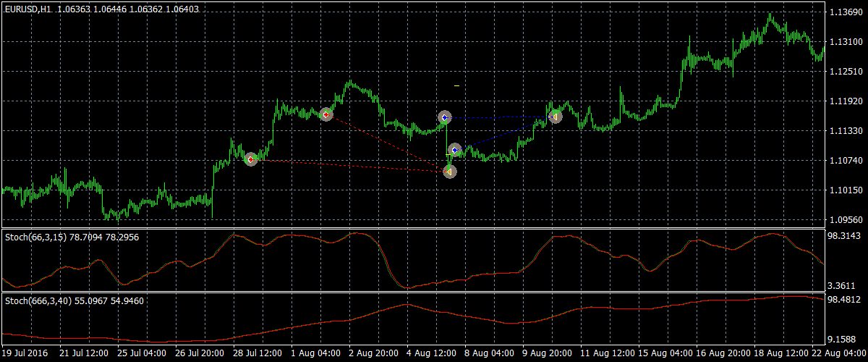Screen dimensions: 868x362
Task: Select orange close arrow where red dashed lines meet
Action: (x=449, y=172)
